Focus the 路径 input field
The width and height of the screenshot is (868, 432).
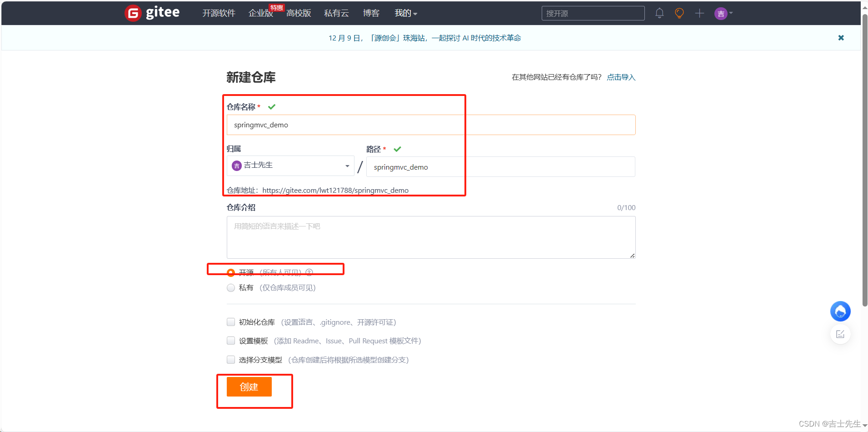pos(501,167)
